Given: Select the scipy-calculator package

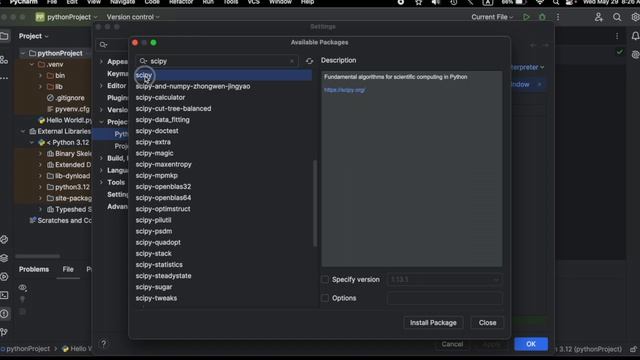Looking at the screenshot, I should click(x=160, y=98).
